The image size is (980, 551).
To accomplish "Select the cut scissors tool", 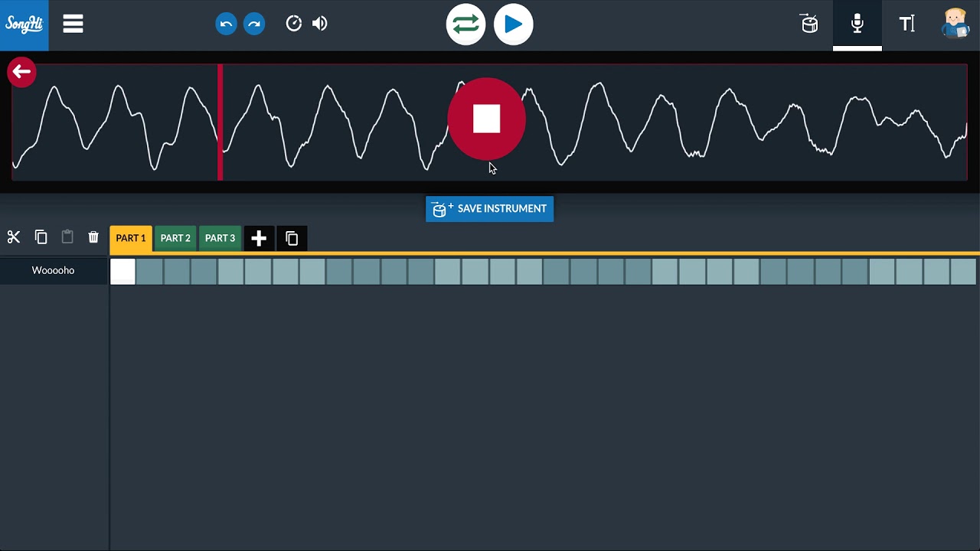I will coord(14,237).
